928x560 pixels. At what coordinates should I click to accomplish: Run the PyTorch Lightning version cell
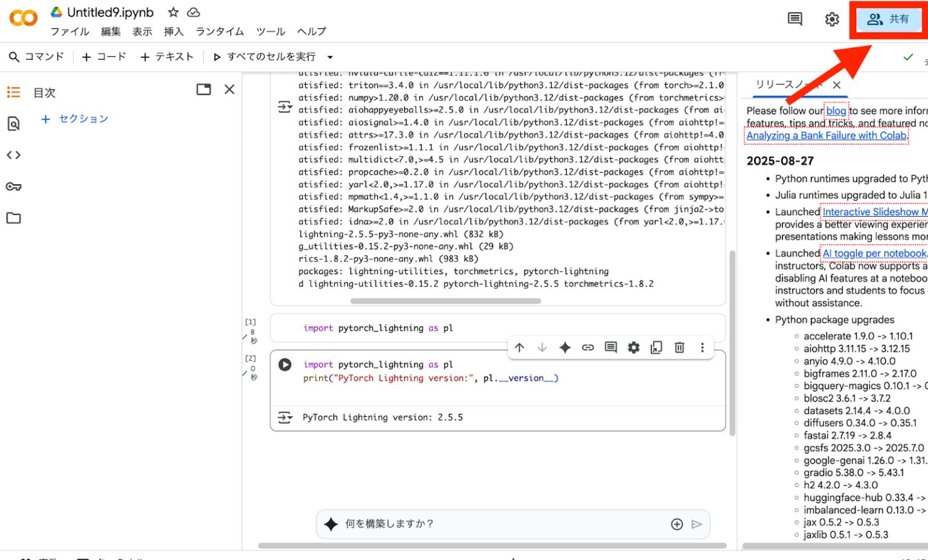coord(285,364)
